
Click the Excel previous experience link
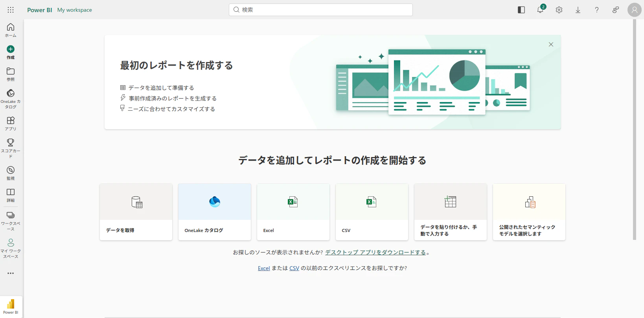click(x=264, y=268)
